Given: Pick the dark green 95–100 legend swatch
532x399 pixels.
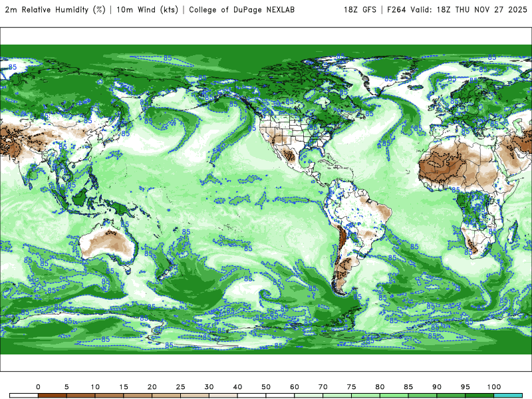Looking at the screenshot, I should click(x=479, y=396).
